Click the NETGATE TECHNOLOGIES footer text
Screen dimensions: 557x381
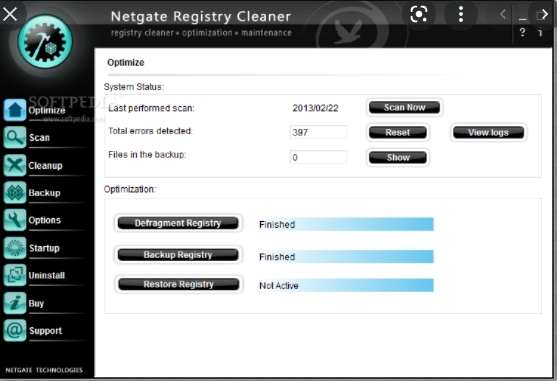(x=44, y=370)
